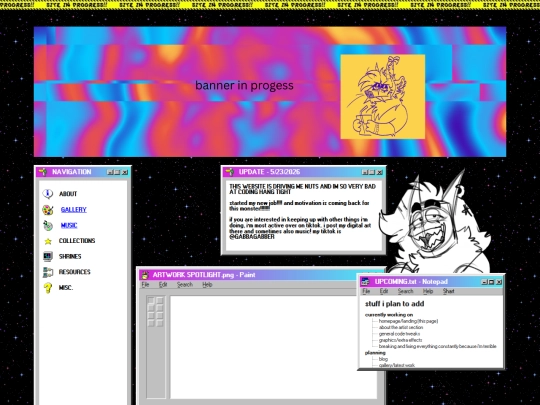Open the Edit menu in the Paint window
The width and height of the screenshot is (540, 405).
pos(163,285)
